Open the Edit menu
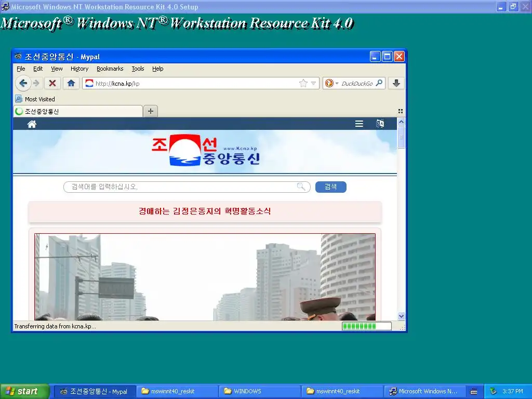 point(38,69)
